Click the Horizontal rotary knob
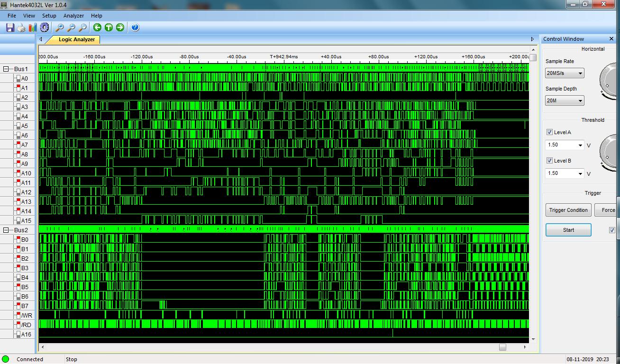Screen dimensions: 620x364 [x=611, y=82]
